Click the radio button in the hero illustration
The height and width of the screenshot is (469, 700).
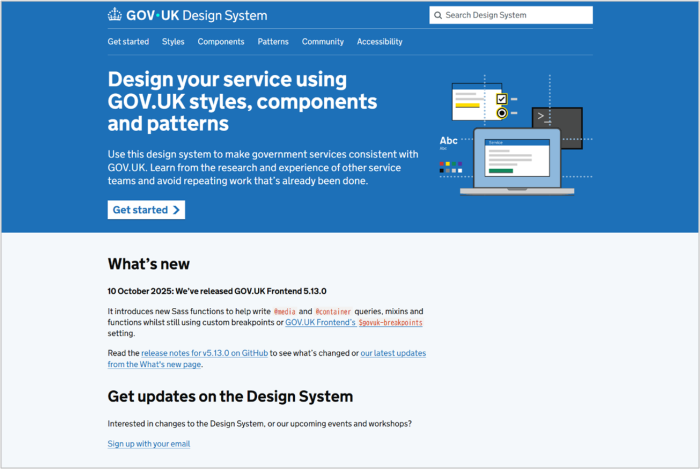pyautogui.click(x=502, y=113)
